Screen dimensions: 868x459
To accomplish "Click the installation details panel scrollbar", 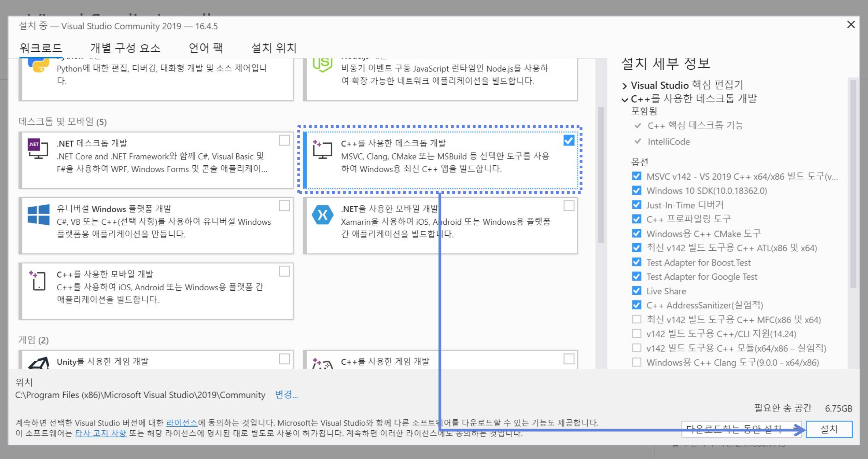I will [x=853, y=184].
